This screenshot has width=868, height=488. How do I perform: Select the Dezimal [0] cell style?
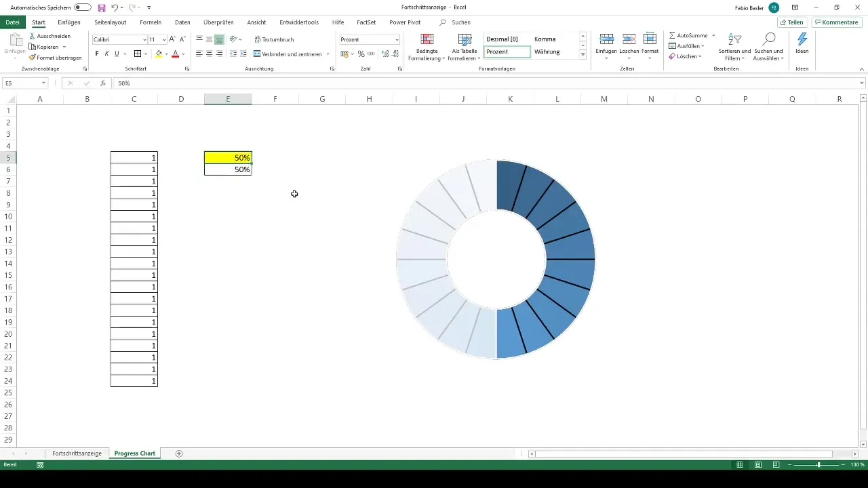(x=507, y=39)
